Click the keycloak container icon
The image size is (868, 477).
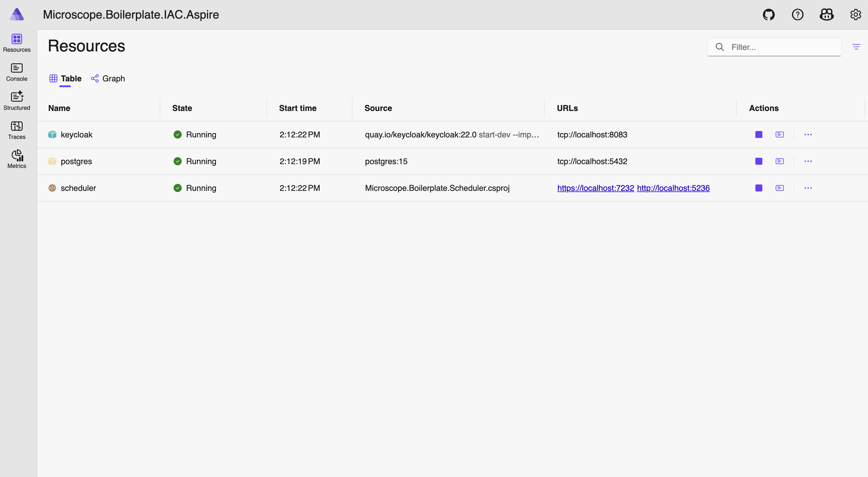pos(52,135)
